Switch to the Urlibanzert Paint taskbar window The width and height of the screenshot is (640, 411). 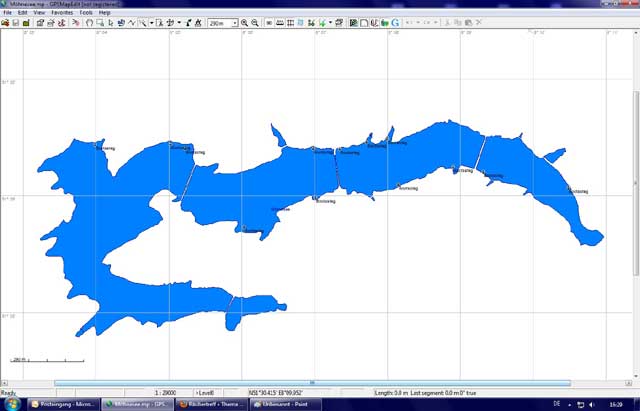click(283, 404)
